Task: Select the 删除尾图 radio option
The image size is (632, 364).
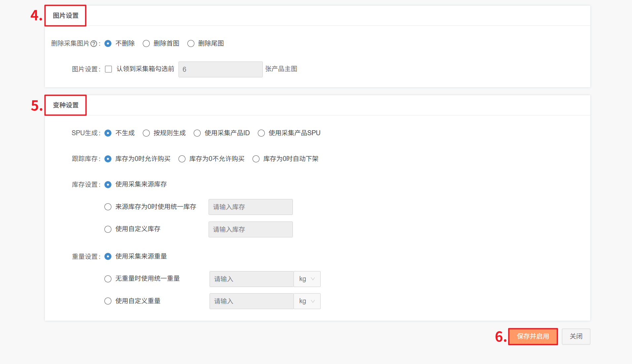Action: tap(191, 44)
